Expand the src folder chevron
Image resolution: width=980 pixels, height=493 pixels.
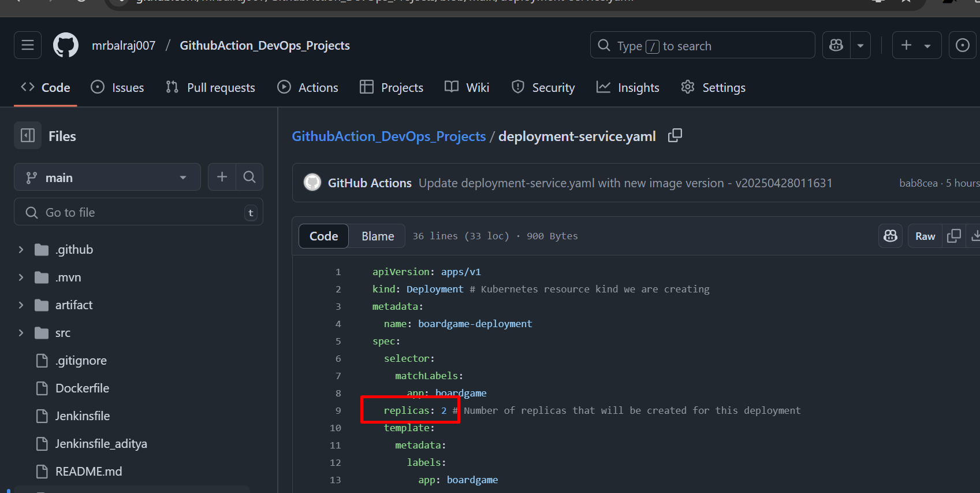coord(21,333)
